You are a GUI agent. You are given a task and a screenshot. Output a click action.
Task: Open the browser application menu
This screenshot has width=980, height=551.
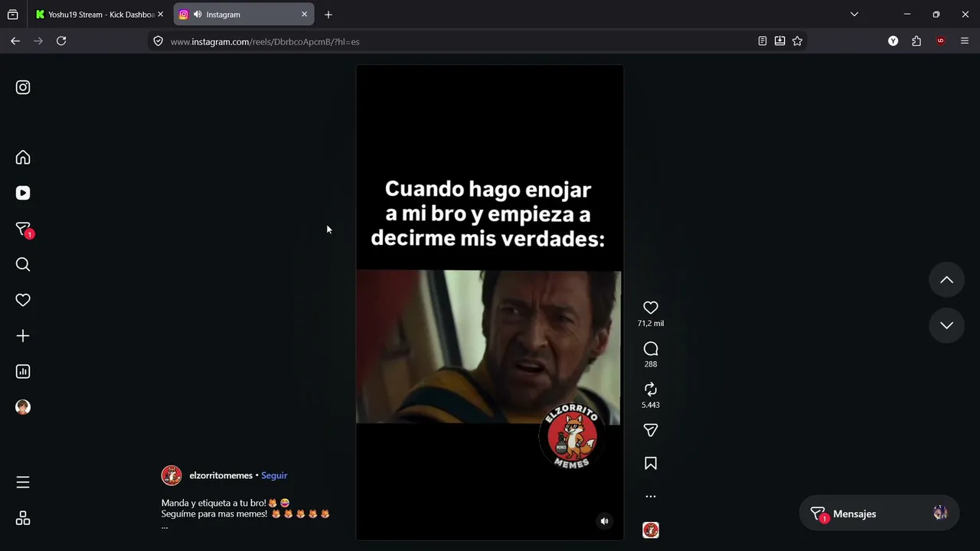[965, 41]
